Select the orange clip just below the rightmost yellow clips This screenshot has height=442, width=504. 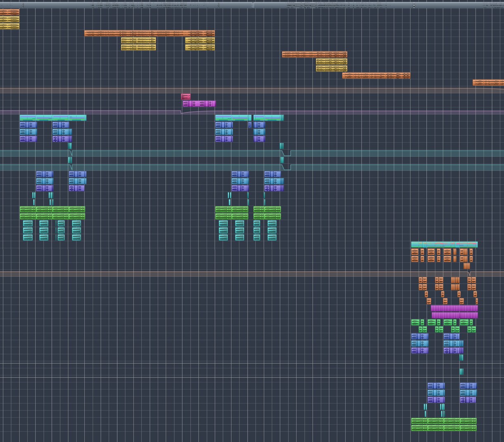click(x=376, y=76)
